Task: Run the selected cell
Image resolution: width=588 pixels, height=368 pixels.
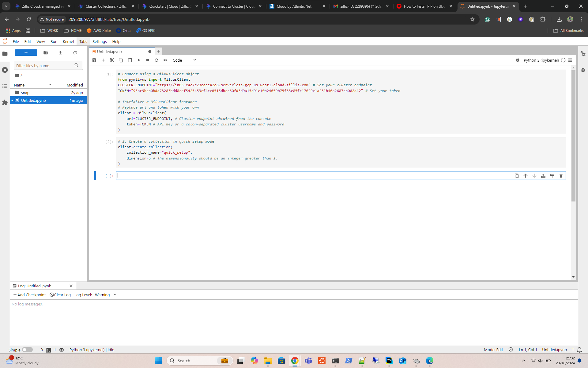Action: [139, 60]
